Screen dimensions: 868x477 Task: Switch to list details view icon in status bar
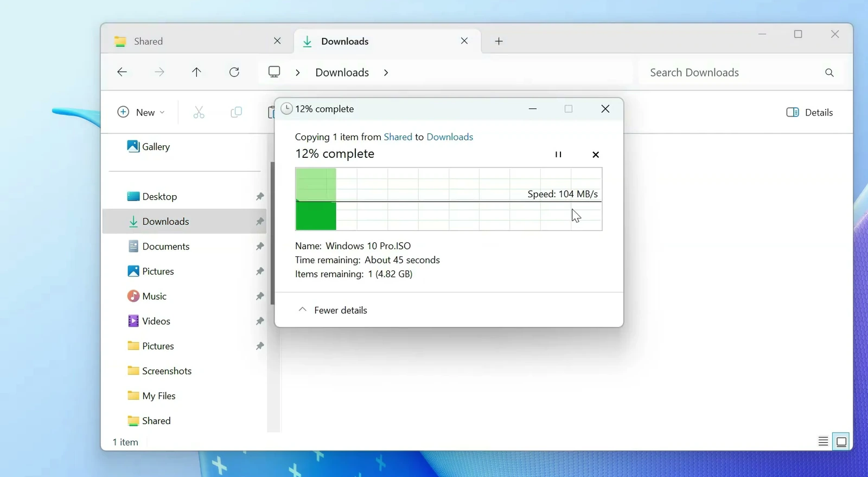(823, 442)
